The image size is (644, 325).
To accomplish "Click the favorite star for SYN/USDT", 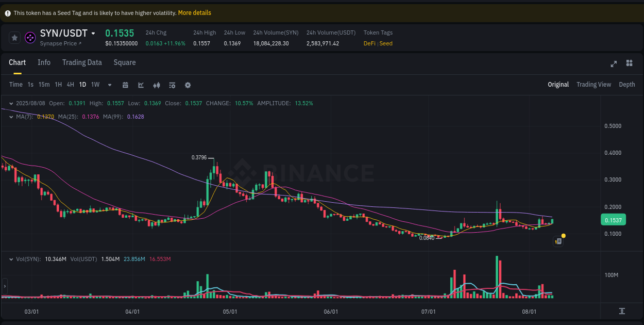I will [14, 37].
